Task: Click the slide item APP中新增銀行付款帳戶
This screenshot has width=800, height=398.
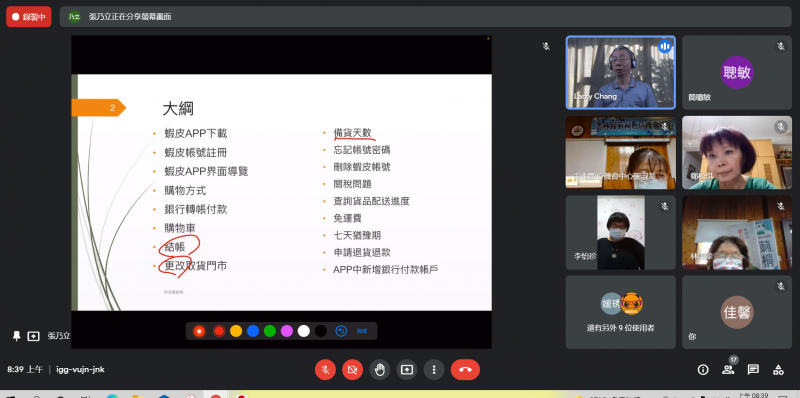Action: [386, 269]
